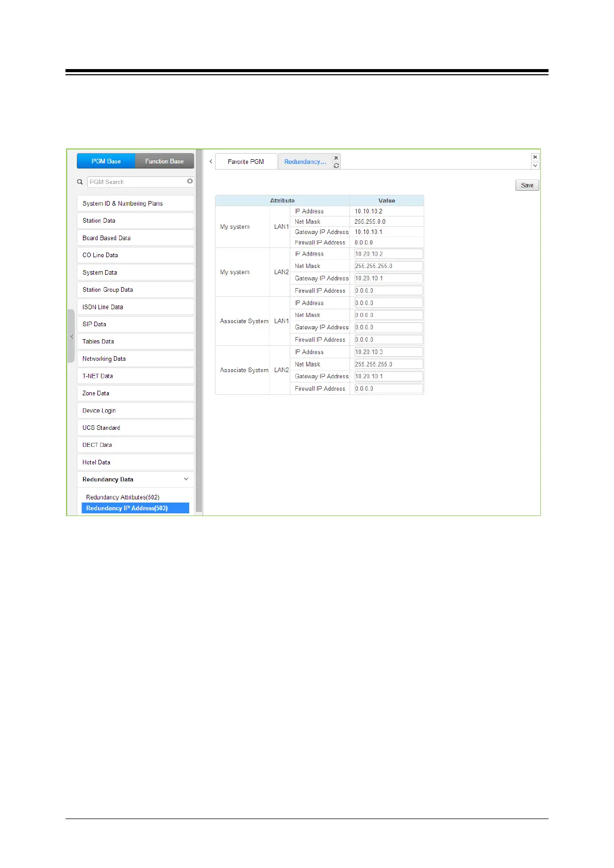Screen dimensions: 614x868
Task: Open T-NET Data menu
Action: pos(136,376)
